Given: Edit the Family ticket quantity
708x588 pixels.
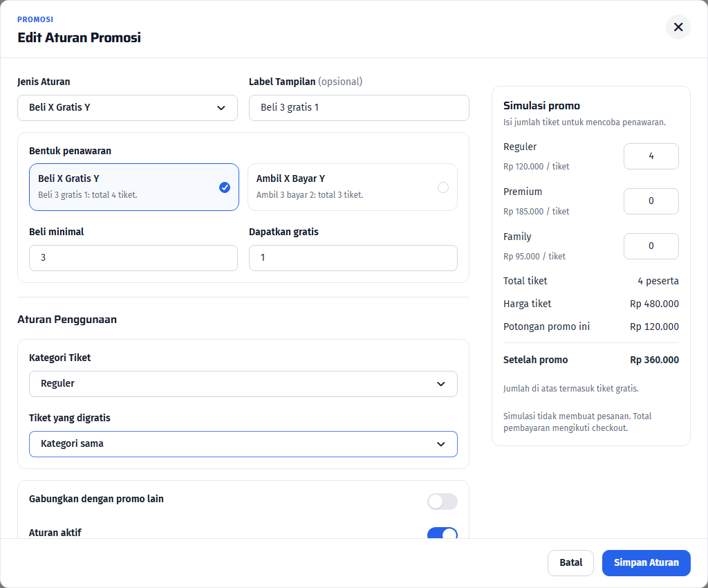Looking at the screenshot, I should [651, 246].
